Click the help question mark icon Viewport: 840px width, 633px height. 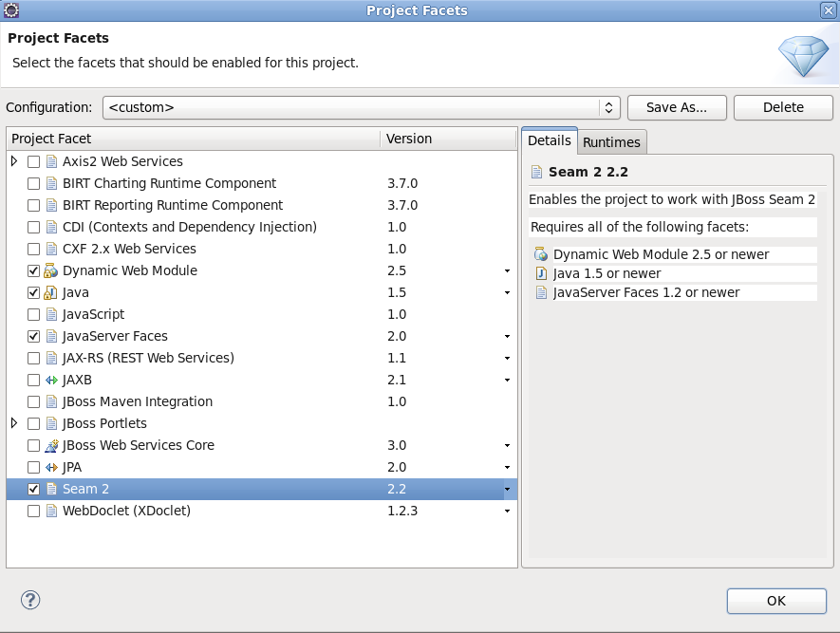coord(30,600)
